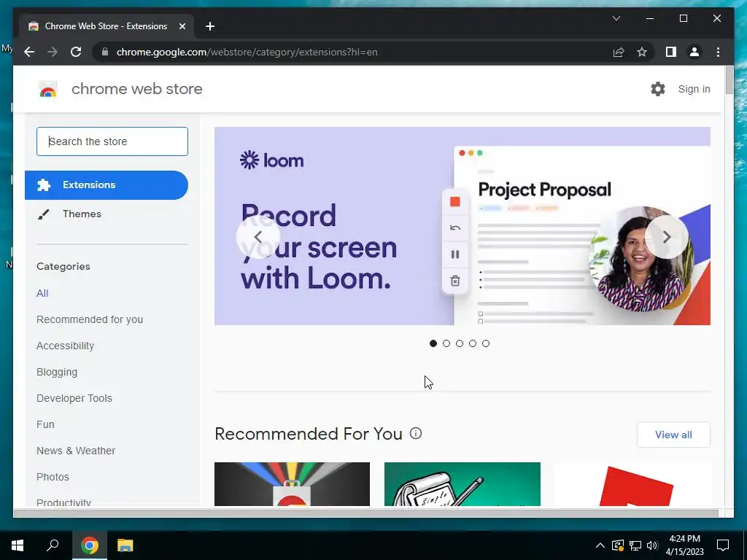Open the Windows notification center

click(x=723, y=545)
